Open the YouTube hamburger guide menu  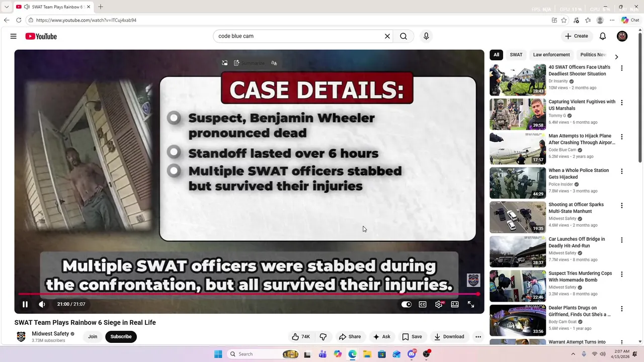coord(14,36)
